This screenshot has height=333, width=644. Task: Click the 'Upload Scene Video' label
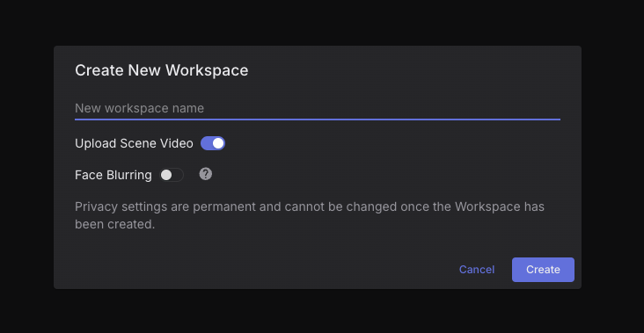coord(134,143)
